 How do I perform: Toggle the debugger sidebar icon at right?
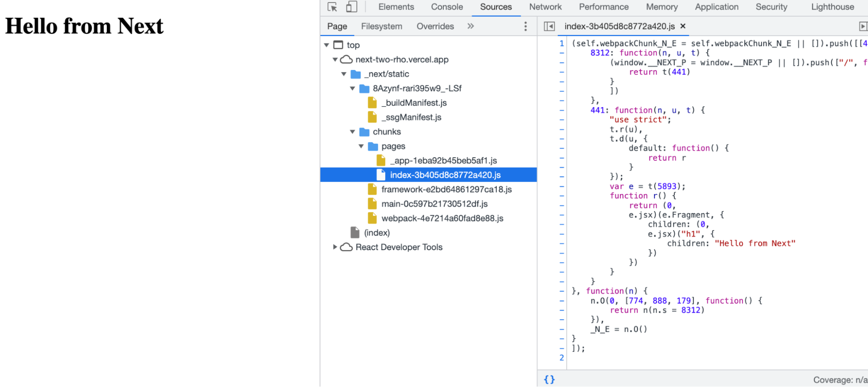click(863, 26)
